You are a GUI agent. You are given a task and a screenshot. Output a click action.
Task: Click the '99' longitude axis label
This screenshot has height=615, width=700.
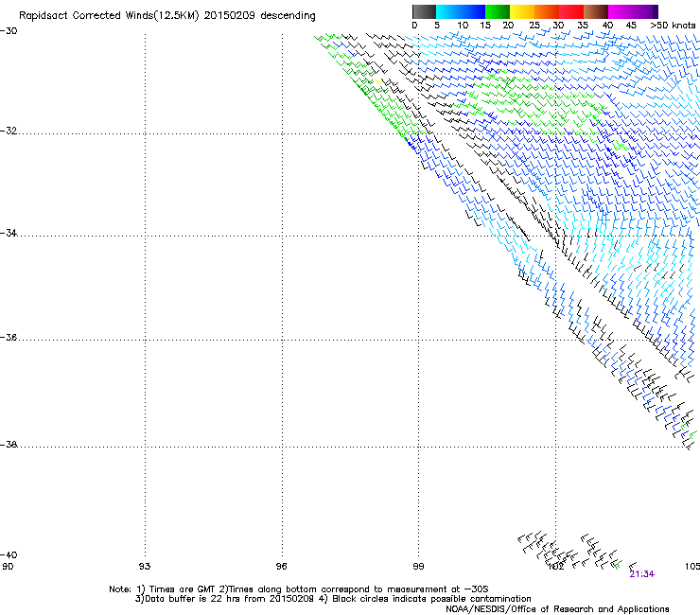(418, 567)
